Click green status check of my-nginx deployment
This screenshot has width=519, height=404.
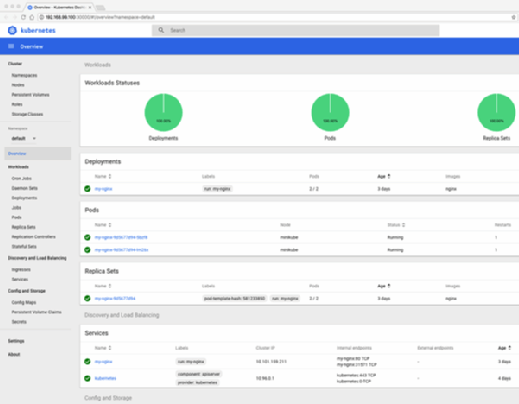coord(87,189)
